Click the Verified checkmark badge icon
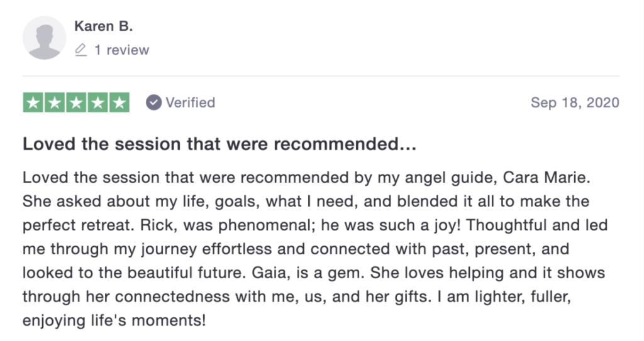 153,102
